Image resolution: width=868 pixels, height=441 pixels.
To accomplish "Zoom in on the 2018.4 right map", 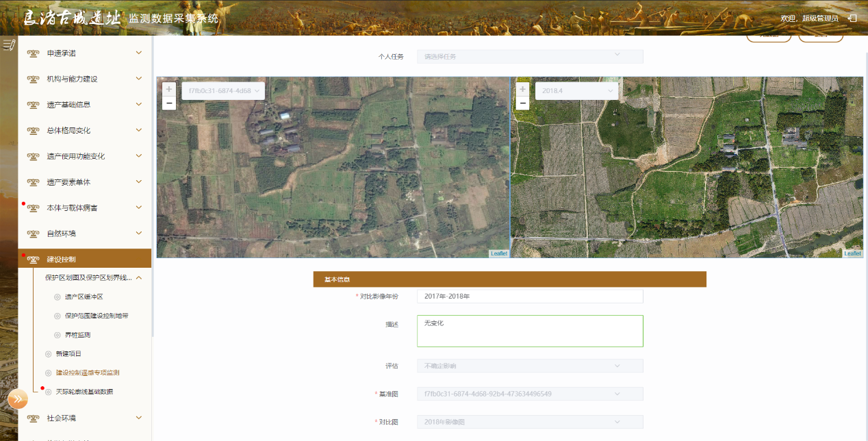I will pyautogui.click(x=523, y=89).
